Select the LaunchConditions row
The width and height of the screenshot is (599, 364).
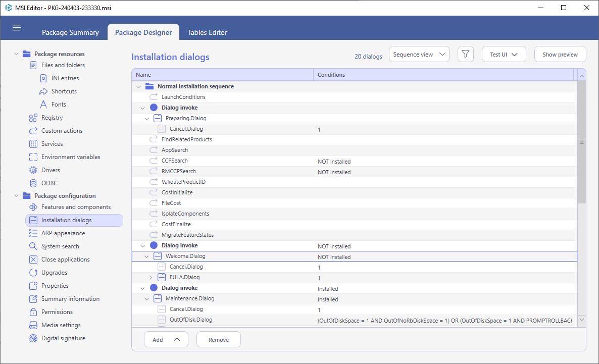point(355,97)
